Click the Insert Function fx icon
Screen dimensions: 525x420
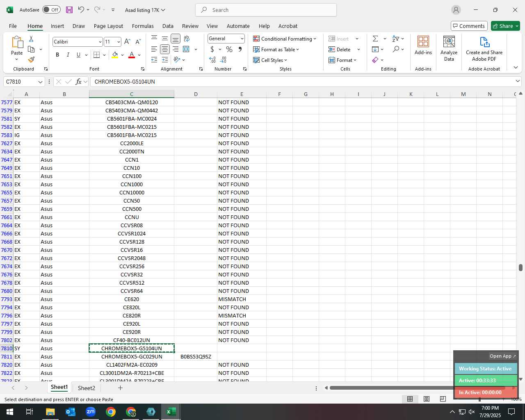click(x=79, y=82)
